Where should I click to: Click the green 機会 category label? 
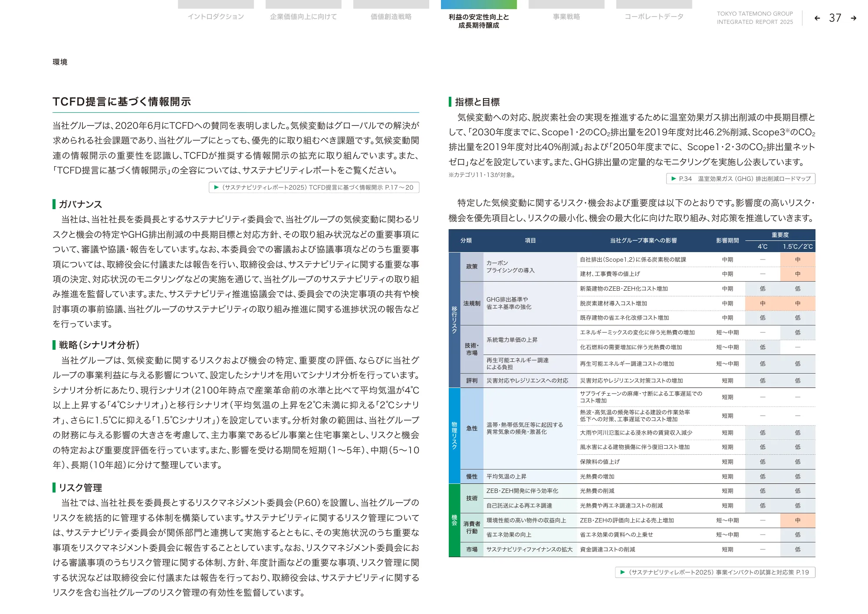coord(454,520)
